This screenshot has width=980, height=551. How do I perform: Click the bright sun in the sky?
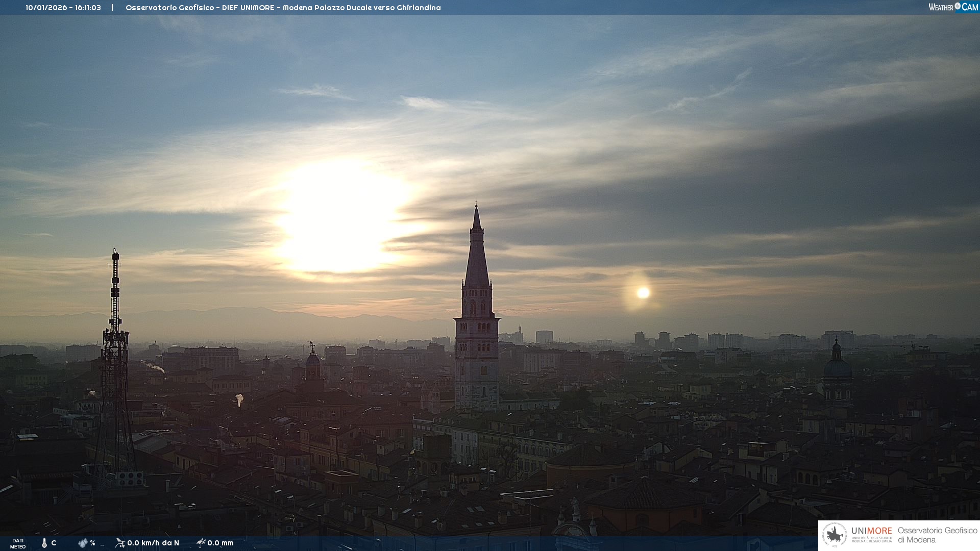[x=339, y=217]
